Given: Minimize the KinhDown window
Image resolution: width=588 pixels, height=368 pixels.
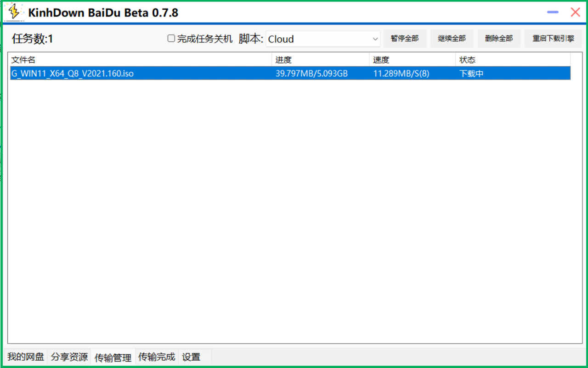Looking at the screenshot, I should tap(553, 12).
